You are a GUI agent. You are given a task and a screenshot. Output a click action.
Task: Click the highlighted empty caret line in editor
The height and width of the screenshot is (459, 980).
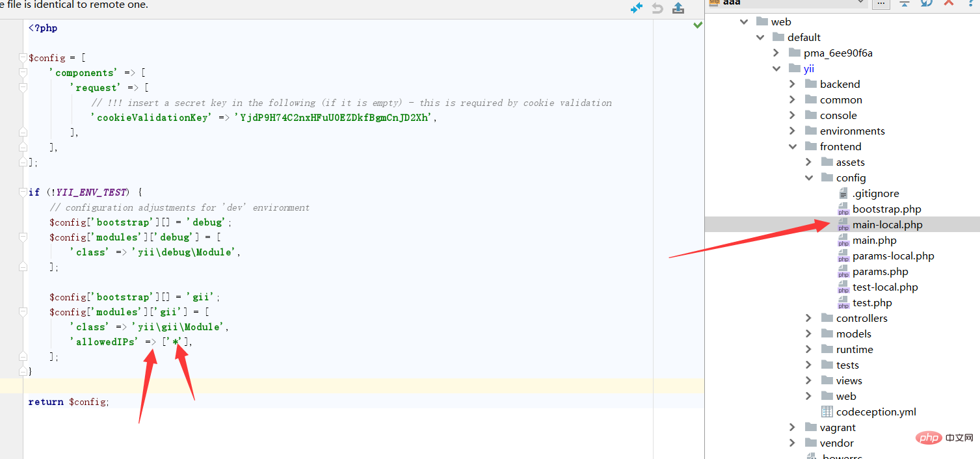[x=351, y=386]
